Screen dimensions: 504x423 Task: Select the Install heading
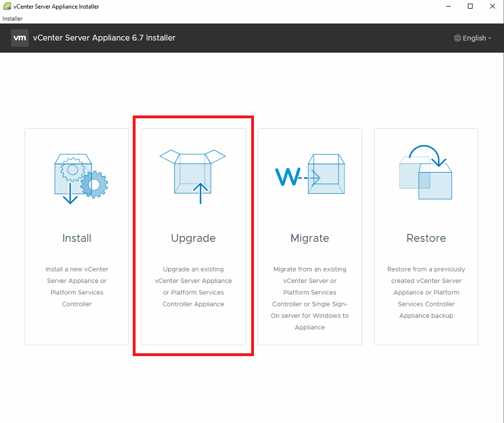tap(77, 238)
